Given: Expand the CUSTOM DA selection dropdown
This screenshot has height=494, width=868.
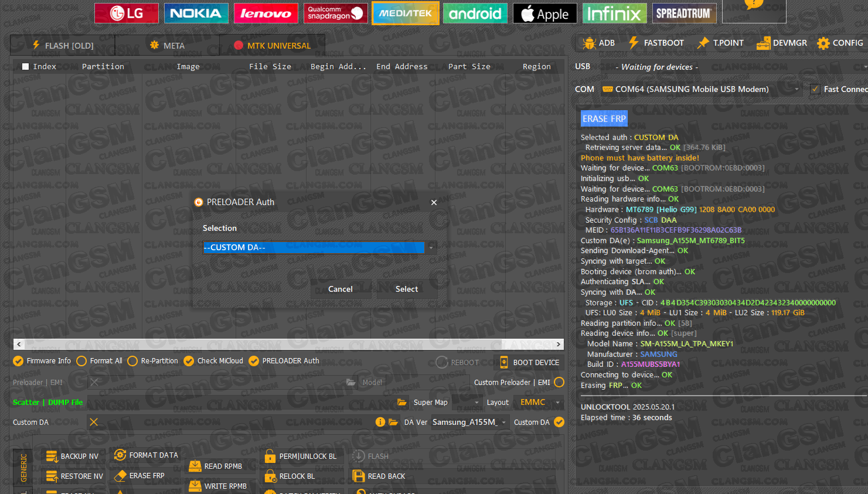Looking at the screenshot, I should tap(431, 248).
